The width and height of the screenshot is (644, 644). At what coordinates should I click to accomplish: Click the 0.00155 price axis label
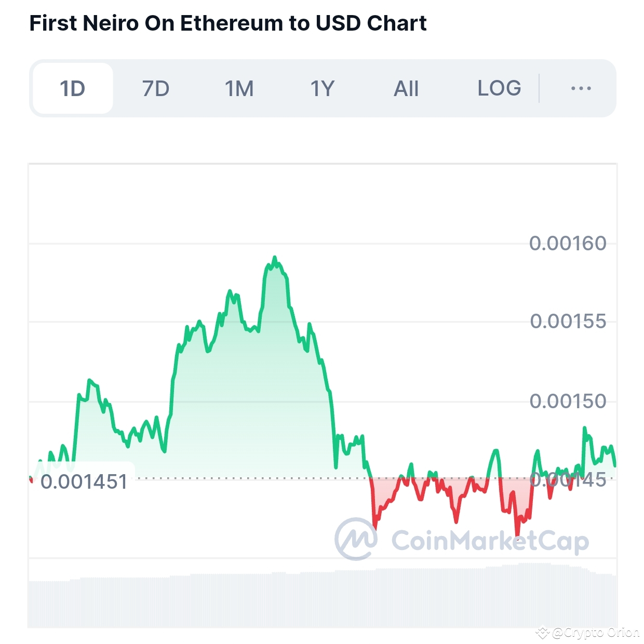(x=568, y=321)
